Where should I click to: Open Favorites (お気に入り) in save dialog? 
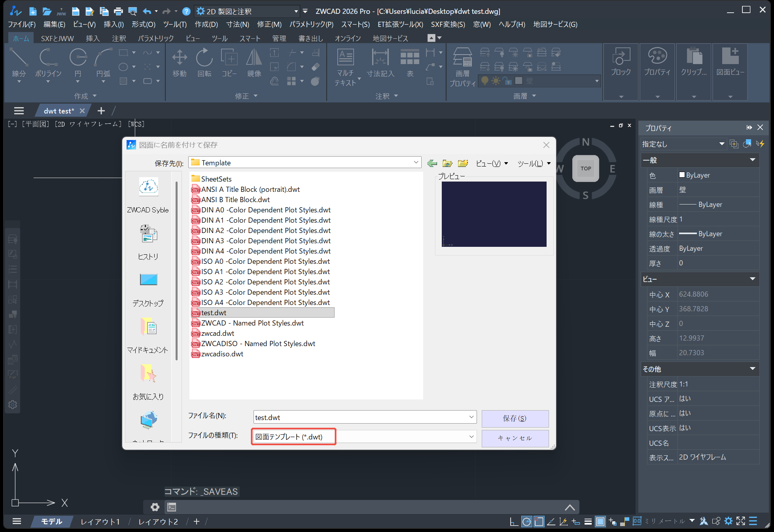coord(148,382)
